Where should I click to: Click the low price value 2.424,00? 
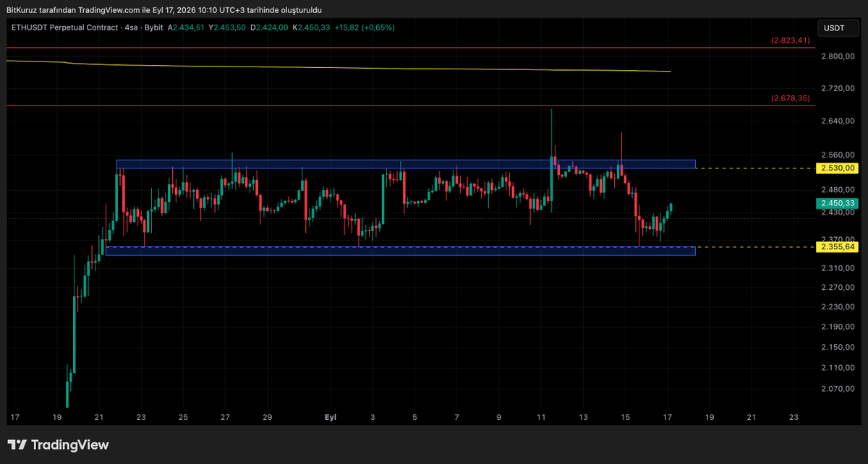point(272,27)
